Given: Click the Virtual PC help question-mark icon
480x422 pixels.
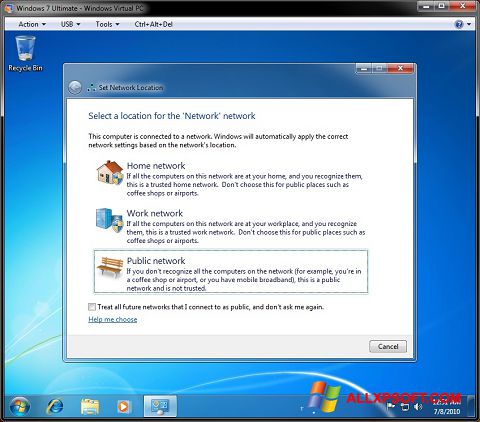Looking at the screenshot, I should [459, 24].
